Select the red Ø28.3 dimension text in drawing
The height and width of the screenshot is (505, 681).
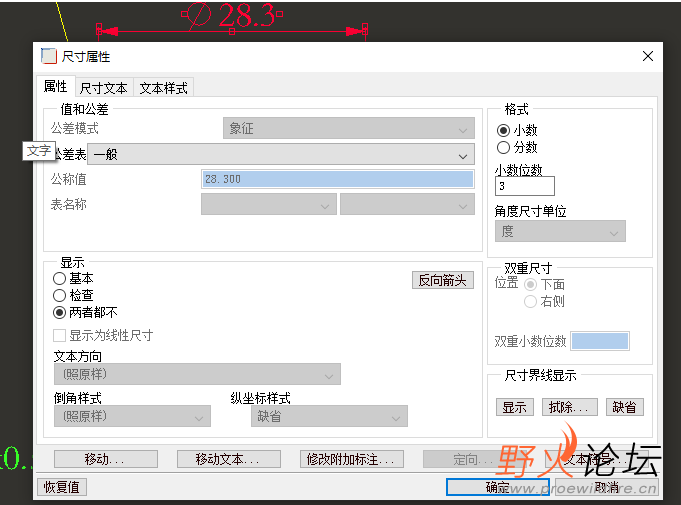(x=232, y=15)
